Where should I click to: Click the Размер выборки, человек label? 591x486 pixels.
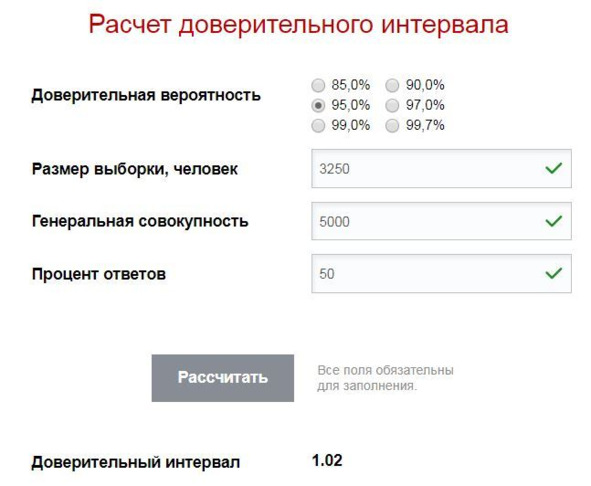point(135,169)
